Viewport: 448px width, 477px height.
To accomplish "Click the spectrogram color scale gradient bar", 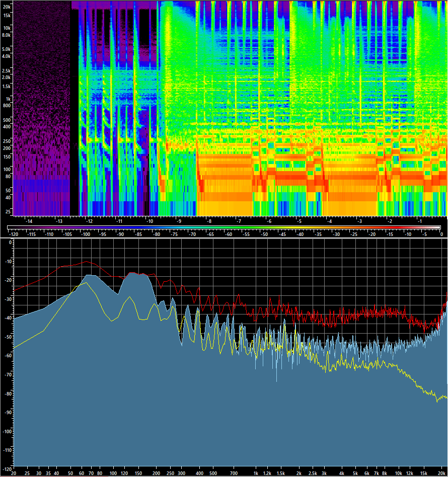I will click(x=223, y=227).
